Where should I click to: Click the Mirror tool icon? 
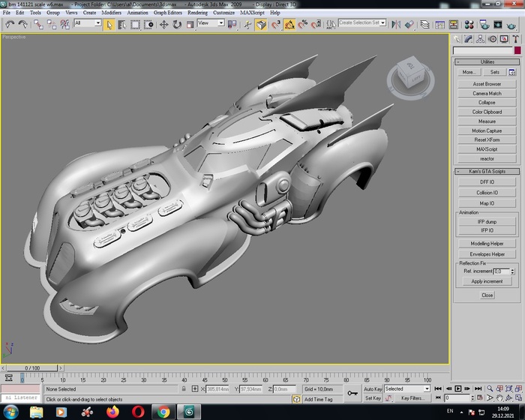(396, 25)
